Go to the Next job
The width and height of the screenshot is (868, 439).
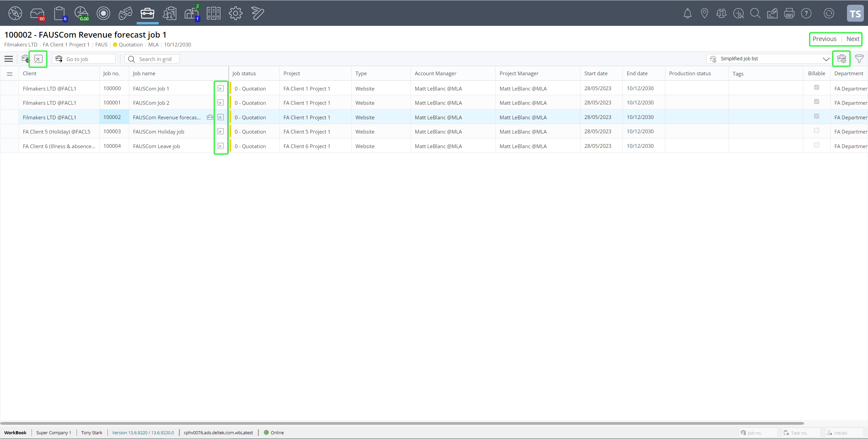[853, 39]
